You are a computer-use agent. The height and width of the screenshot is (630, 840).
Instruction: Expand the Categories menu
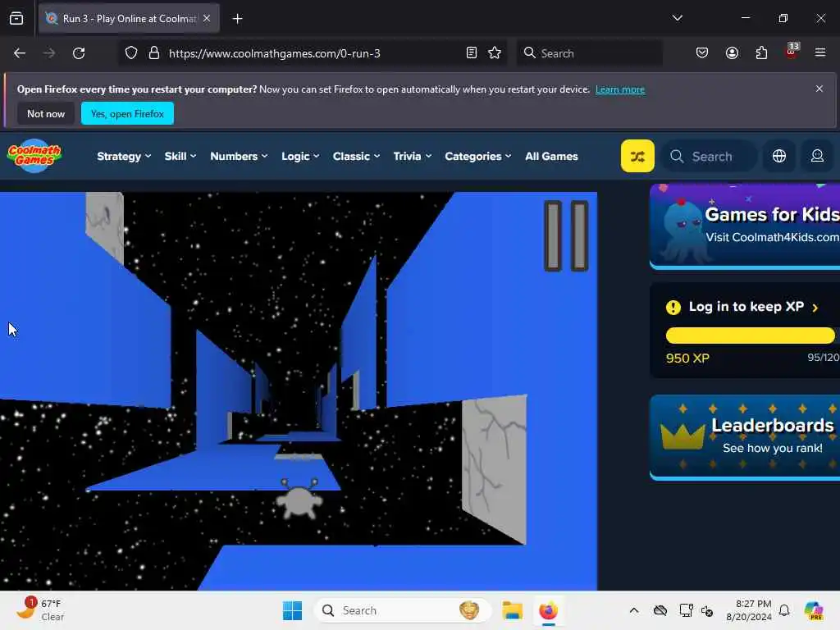(478, 156)
